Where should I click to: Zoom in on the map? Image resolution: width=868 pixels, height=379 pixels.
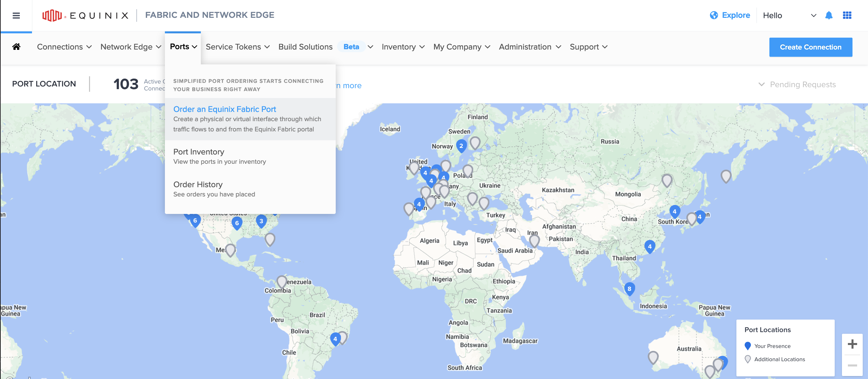[852, 344]
